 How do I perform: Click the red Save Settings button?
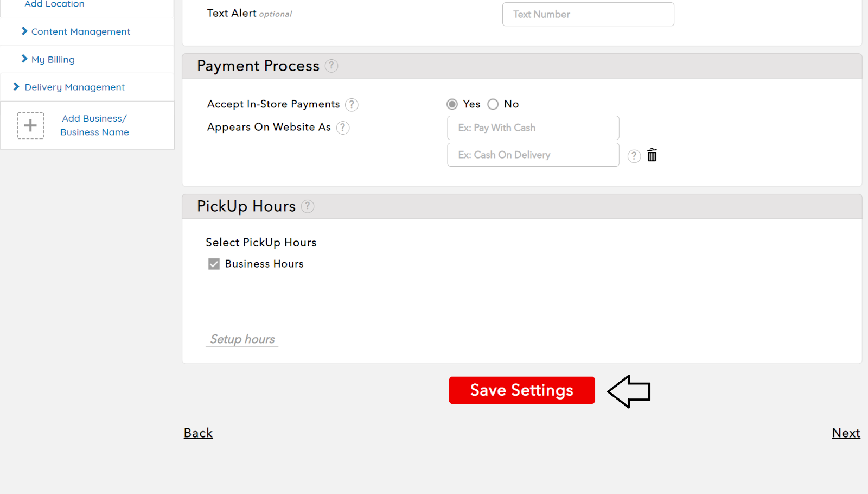tap(522, 390)
